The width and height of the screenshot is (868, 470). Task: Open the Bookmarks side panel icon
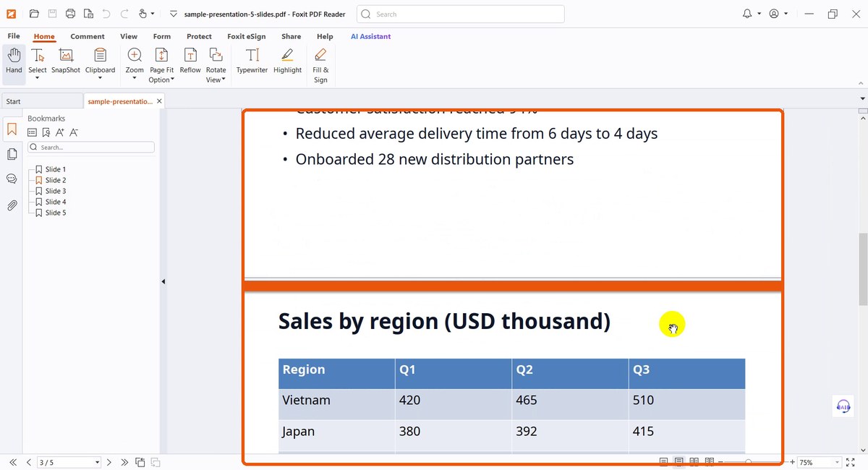point(12,130)
